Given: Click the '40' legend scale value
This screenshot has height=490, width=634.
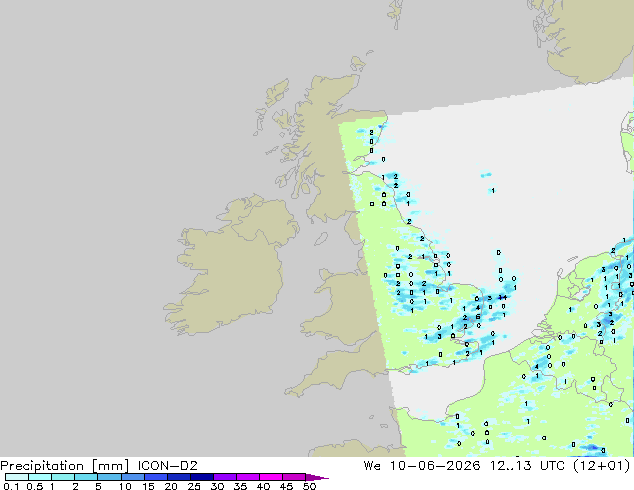Looking at the screenshot, I should (x=263, y=486).
